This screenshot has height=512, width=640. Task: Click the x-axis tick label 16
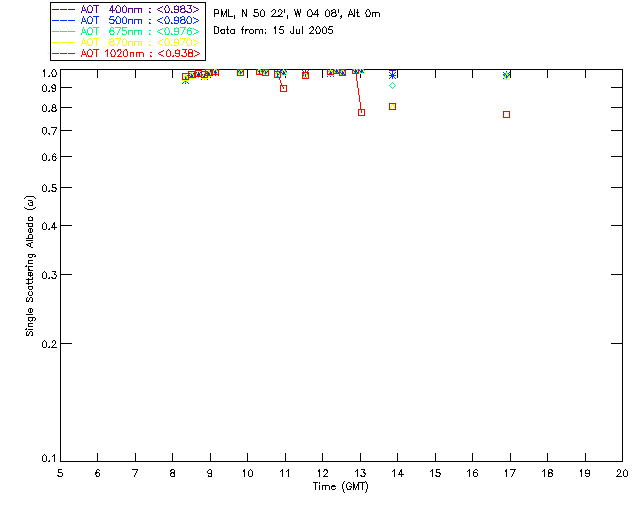pos(473,473)
